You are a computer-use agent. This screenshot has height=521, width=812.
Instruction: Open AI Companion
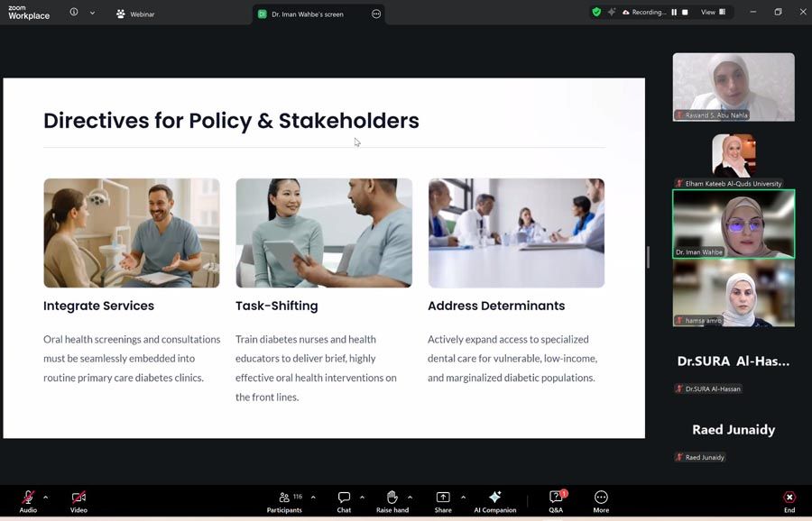(495, 501)
